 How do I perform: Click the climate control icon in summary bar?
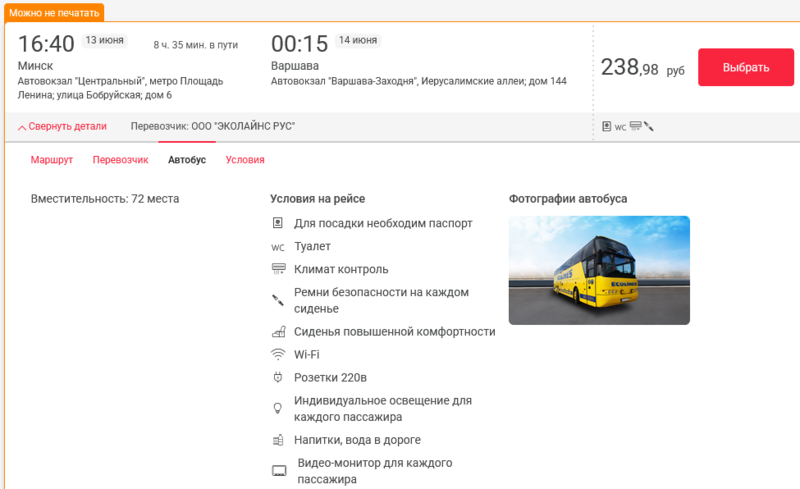pyautogui.click(x=635, y=127)
